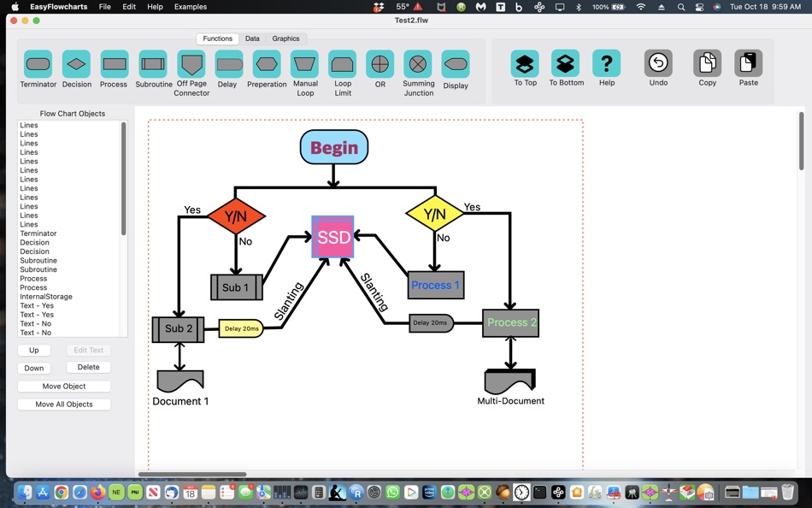Open the Help menu
This screenshot has width=812, height=508.
click(155, 7)
